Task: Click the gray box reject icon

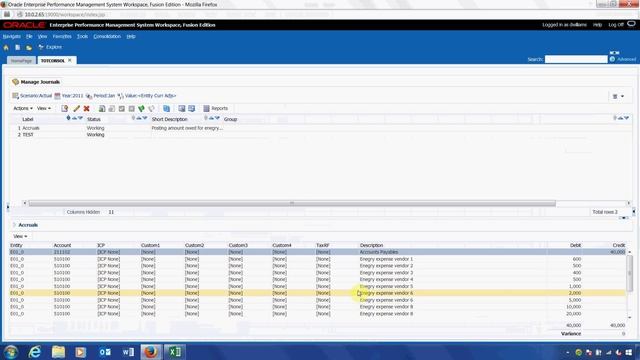Action: (x=131, y=109)
